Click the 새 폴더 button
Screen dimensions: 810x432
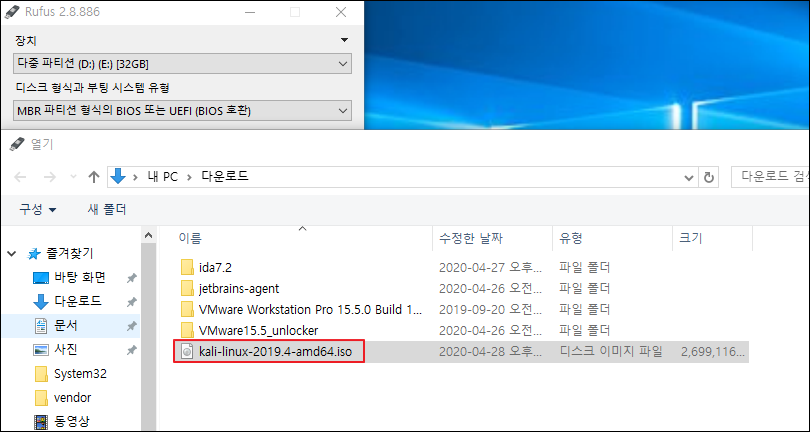tap(107, 209)
